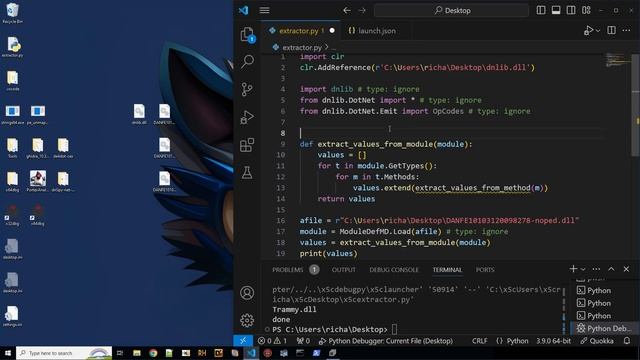The image size is (640, 360).
Task: Open the Explorer view in the activity bar
Action: tap(247, 34)
